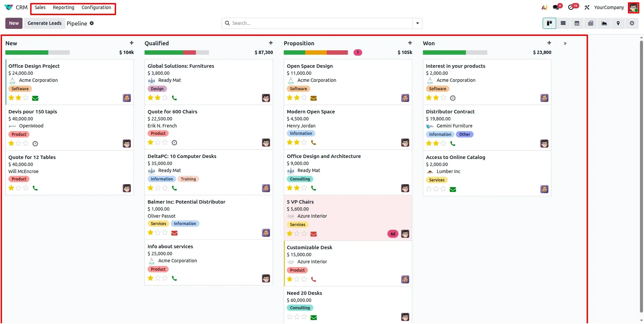Screen dimensions: 644x324
Task: Open the Office Design and Architecture card
Action: click(348, 172)
